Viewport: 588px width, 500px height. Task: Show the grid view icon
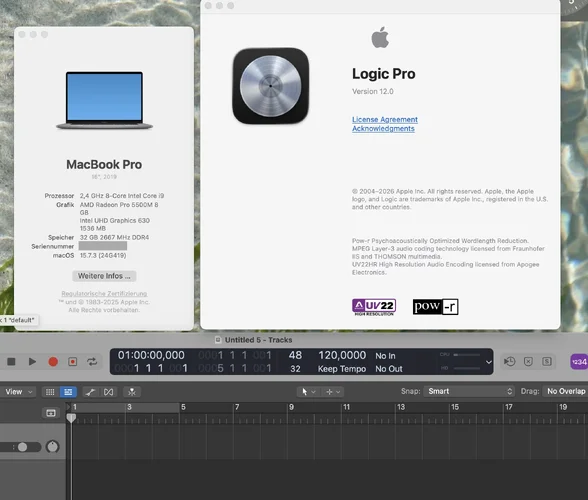click(x=50, y=392)
